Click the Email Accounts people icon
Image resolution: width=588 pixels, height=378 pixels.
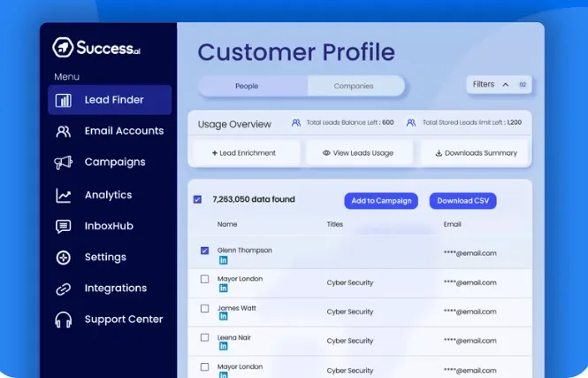point(63,131)
